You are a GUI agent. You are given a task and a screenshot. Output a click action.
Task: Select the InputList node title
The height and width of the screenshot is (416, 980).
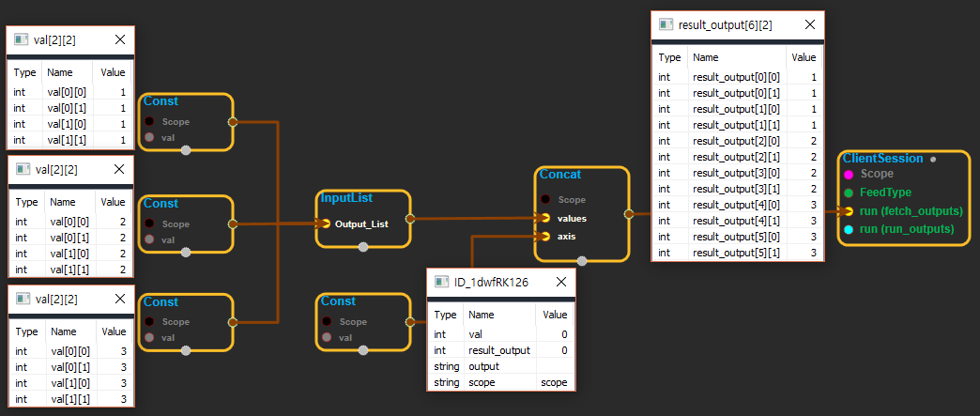[x=346, y=198]
